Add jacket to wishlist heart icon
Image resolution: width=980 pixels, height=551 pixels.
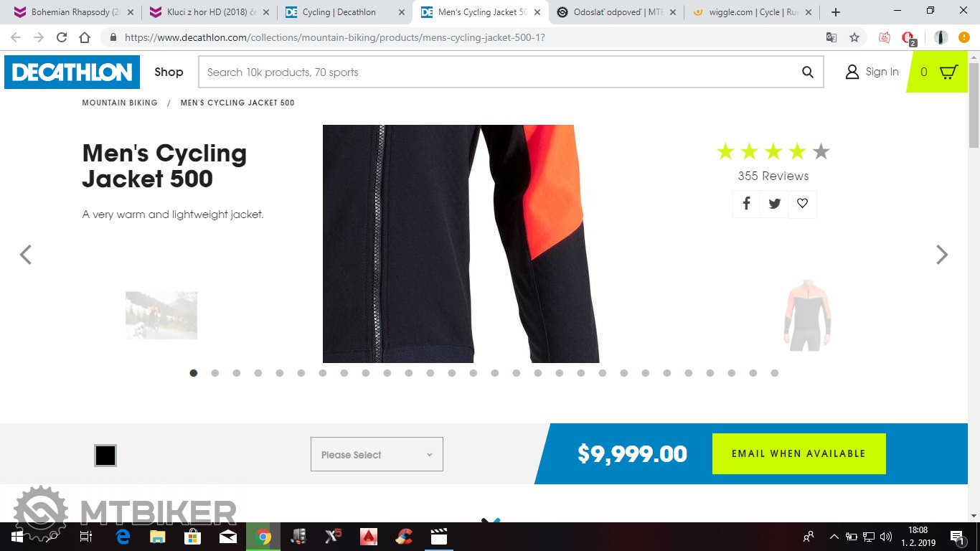click(802, 204)
